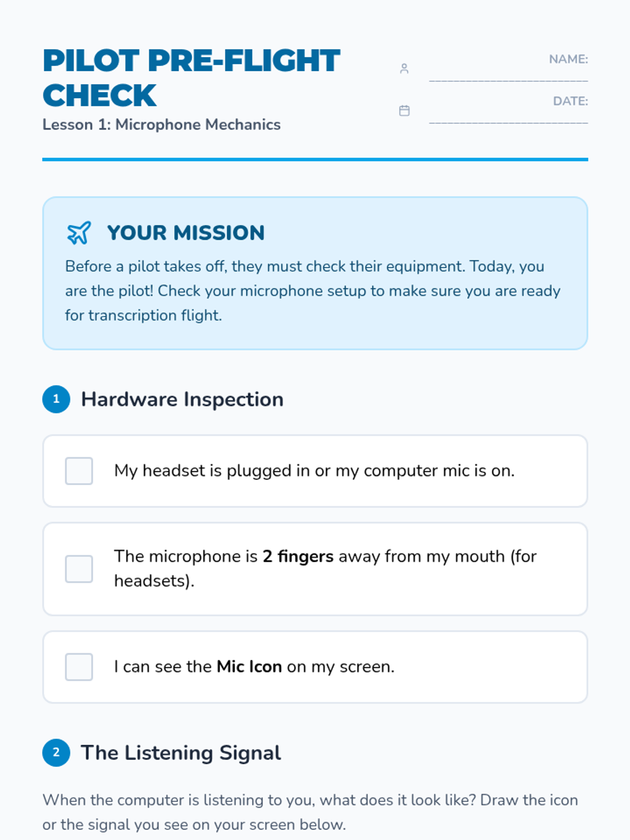Click the NAME: label
The width and height of the screenshot is (630, 840).
click(x=568, y=59)
